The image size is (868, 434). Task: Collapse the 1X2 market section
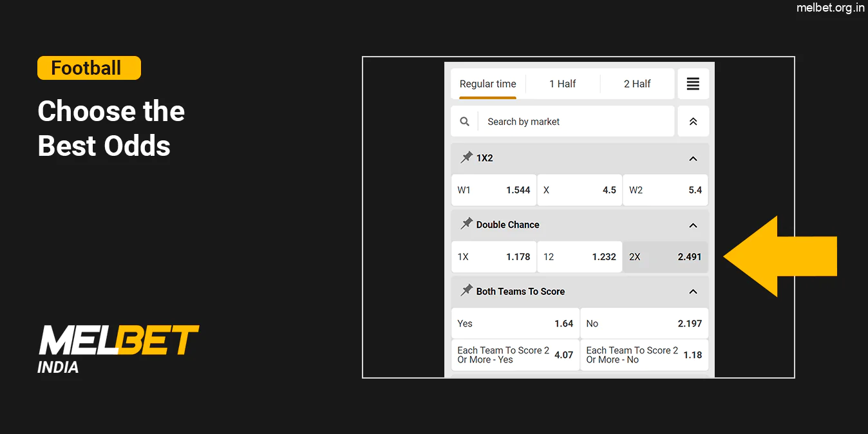pyautogui.click(x=693, y=158)
